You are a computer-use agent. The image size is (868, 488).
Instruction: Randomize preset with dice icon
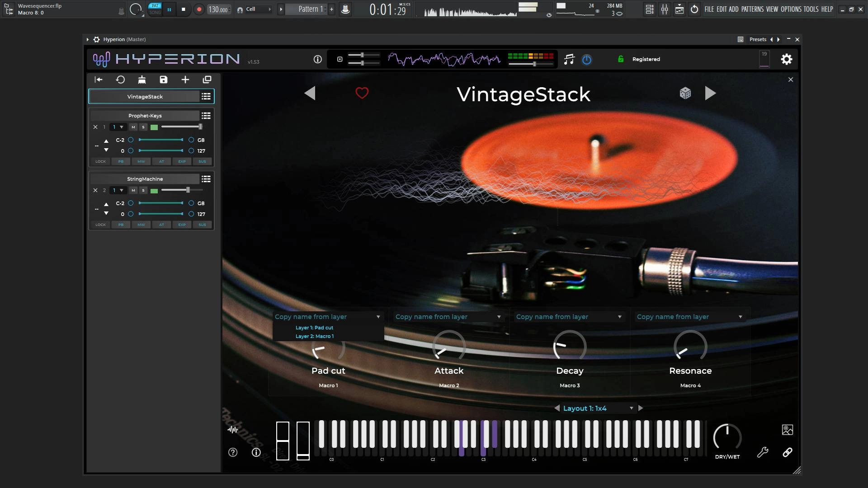(x=685, y=93)
